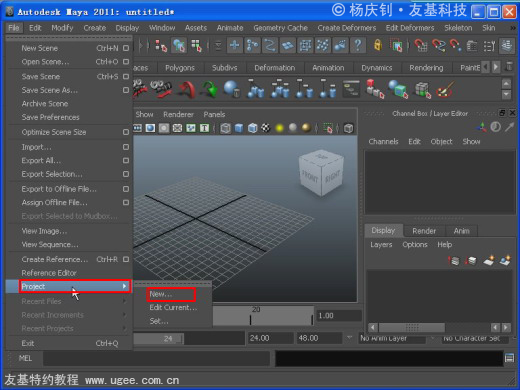Click the checkered textured display viewport icon

point(266,128)
